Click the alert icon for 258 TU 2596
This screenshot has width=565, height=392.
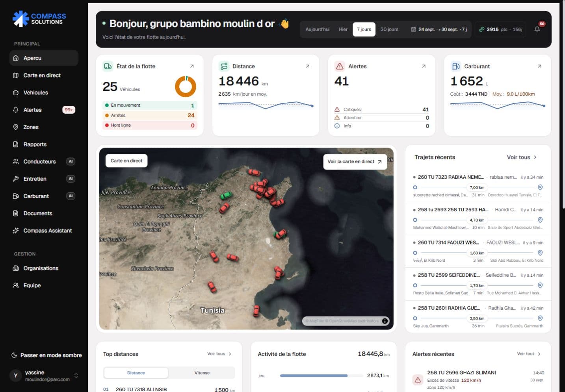pyautogui.click(x=418, y=380)
